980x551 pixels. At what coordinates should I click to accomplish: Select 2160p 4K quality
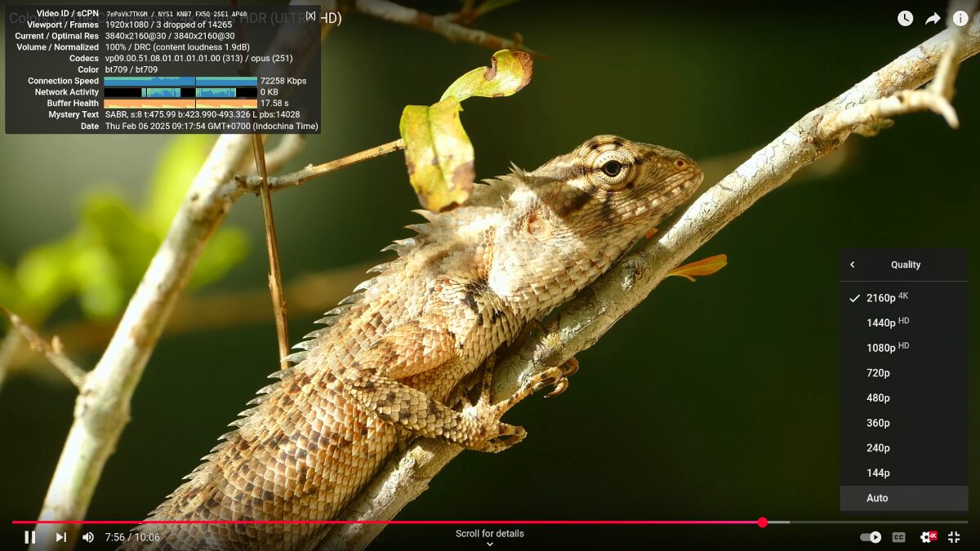click(x=904, y=298)
